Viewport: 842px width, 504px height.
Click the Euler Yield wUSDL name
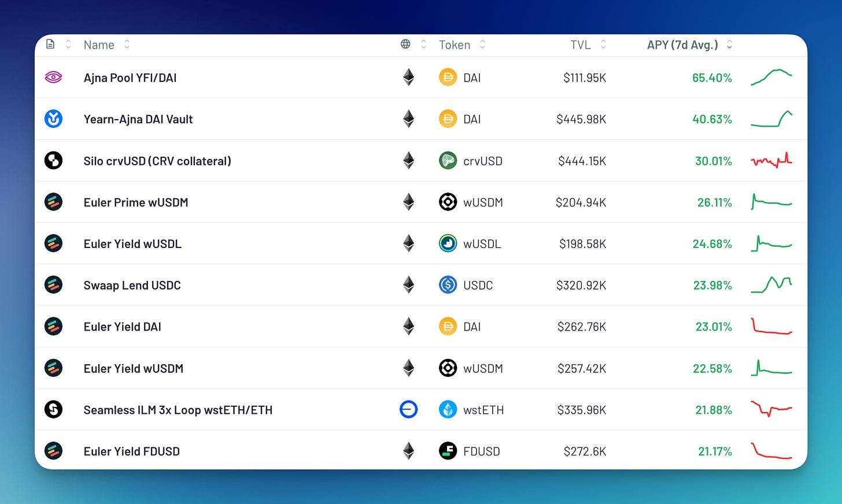click(132, 244)
